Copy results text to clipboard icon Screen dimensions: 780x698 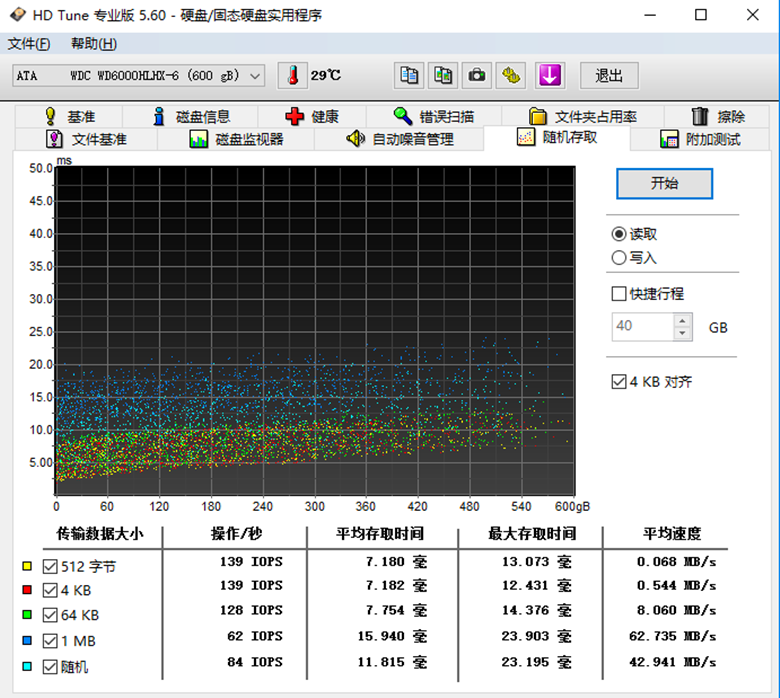(x=409, y=76)
